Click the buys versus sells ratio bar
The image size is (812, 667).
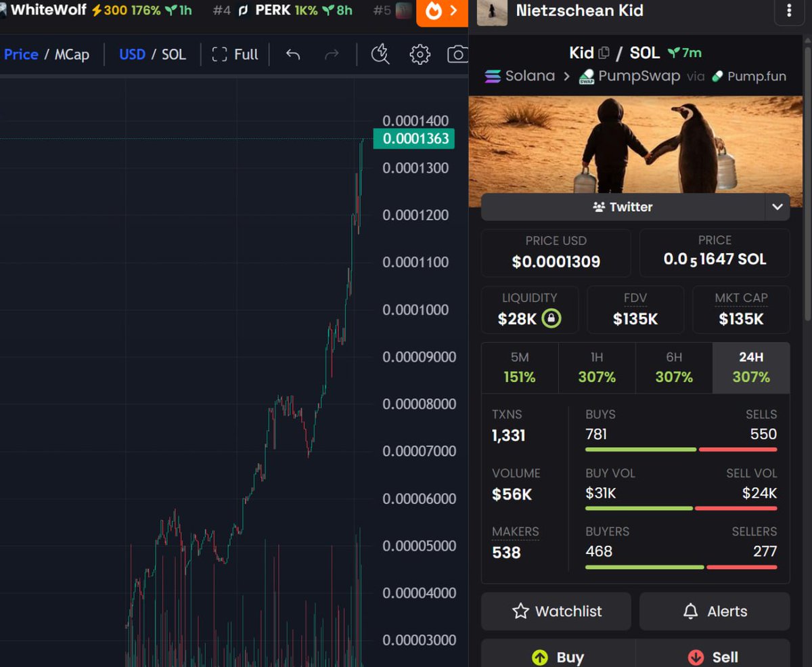(x=681, y=450)
